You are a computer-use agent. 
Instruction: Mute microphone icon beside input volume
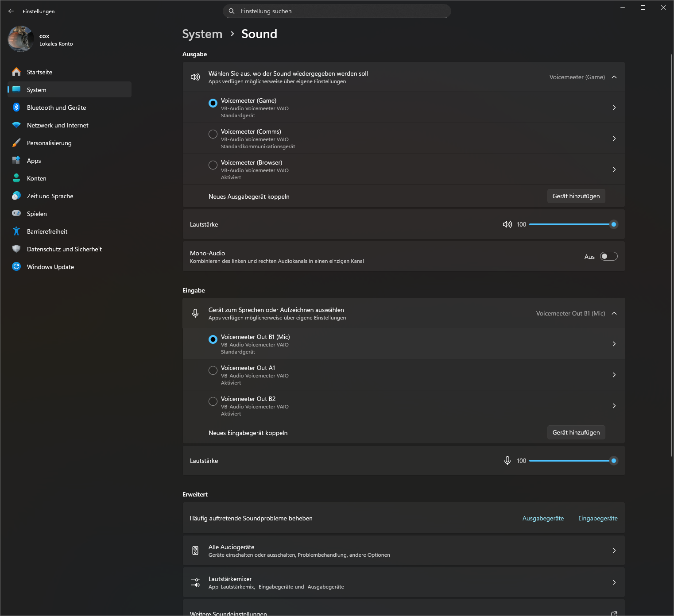(507, 461)
